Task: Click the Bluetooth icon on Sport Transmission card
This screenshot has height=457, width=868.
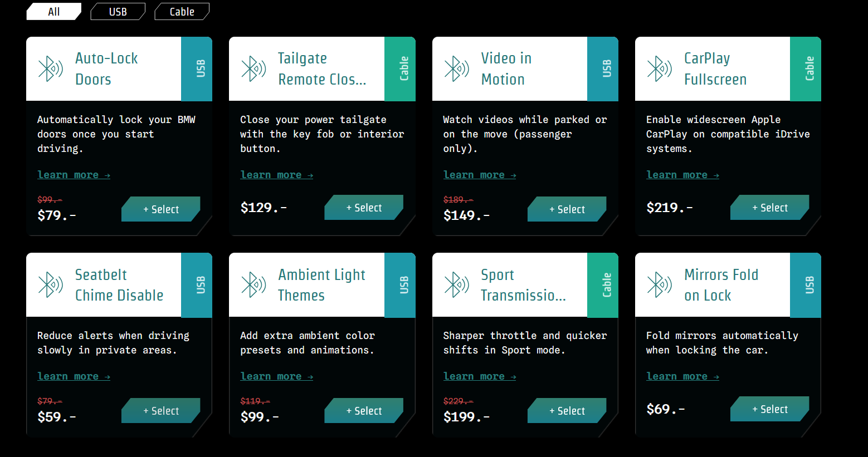Action: 457,285
